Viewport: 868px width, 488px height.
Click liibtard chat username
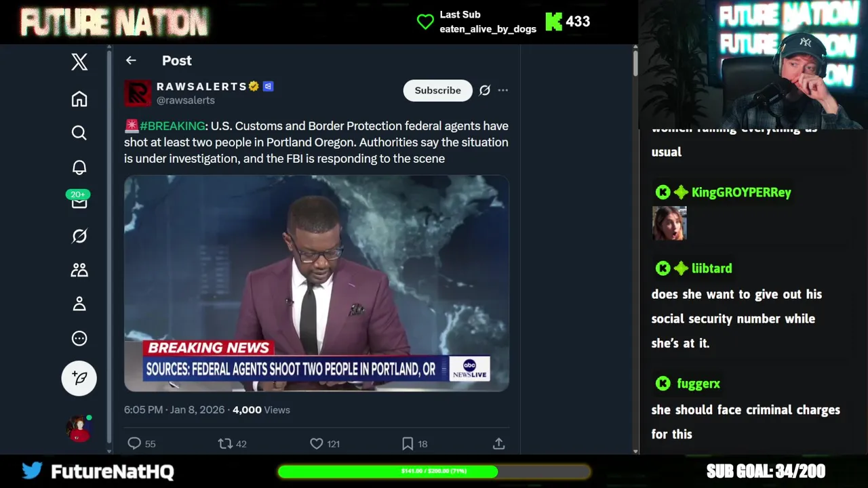(711, 268)
